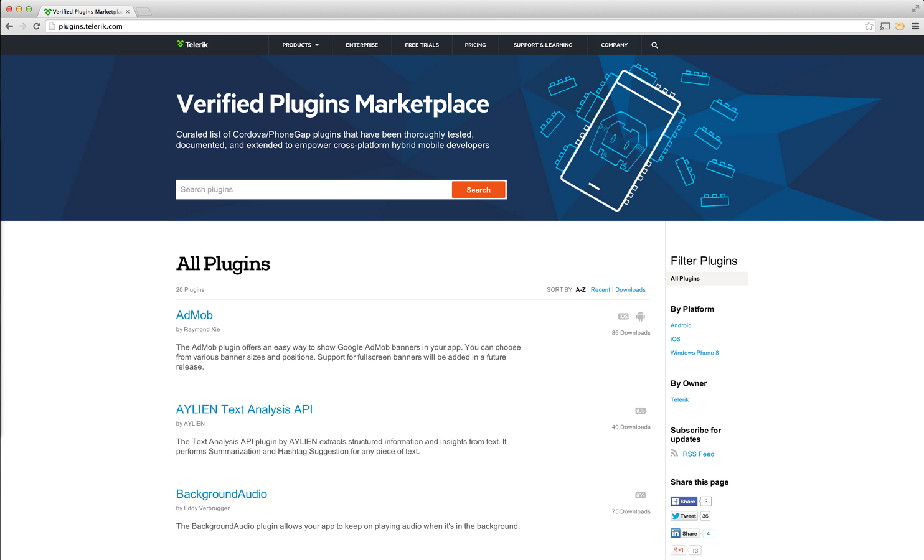Click the RSS feed icon
Screen dimensions: 924x560
[674, 454]
